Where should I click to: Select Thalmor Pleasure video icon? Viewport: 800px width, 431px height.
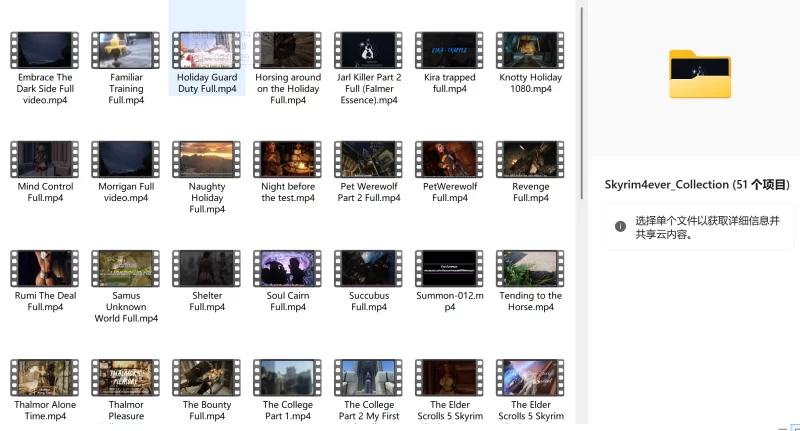point(126,377)
